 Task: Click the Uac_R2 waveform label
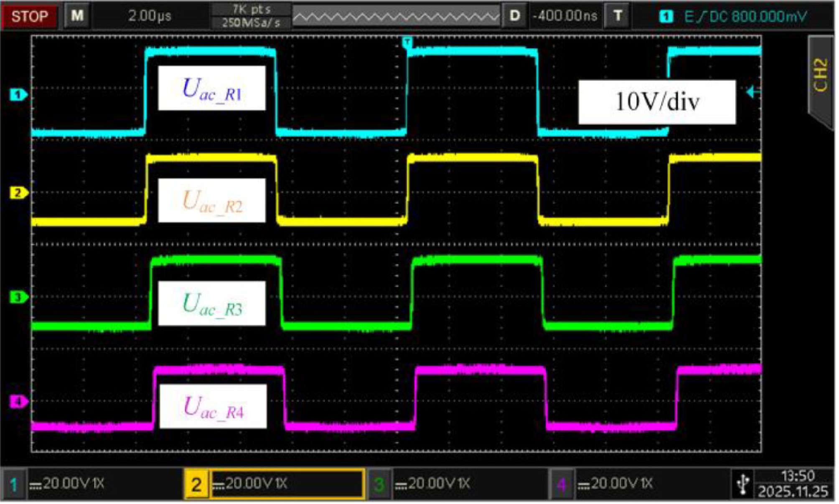[x=212, y=200]
